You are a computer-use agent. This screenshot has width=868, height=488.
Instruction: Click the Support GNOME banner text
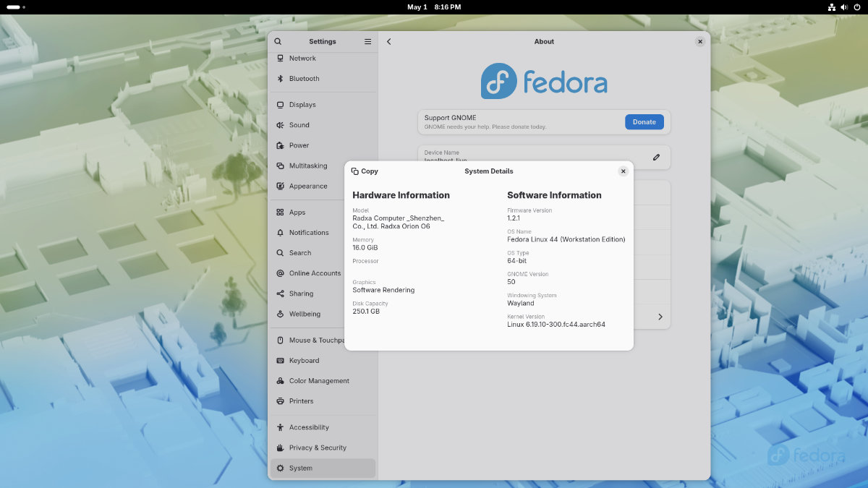coord(450,118)
